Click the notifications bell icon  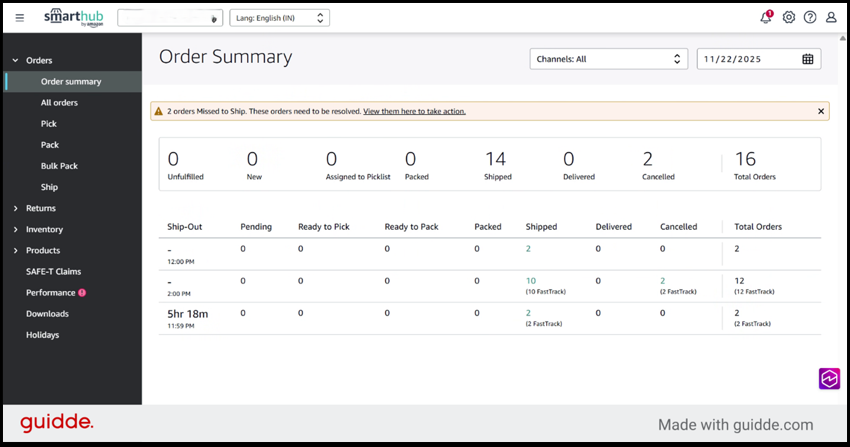pyautogui.click(x=766, y=17)
